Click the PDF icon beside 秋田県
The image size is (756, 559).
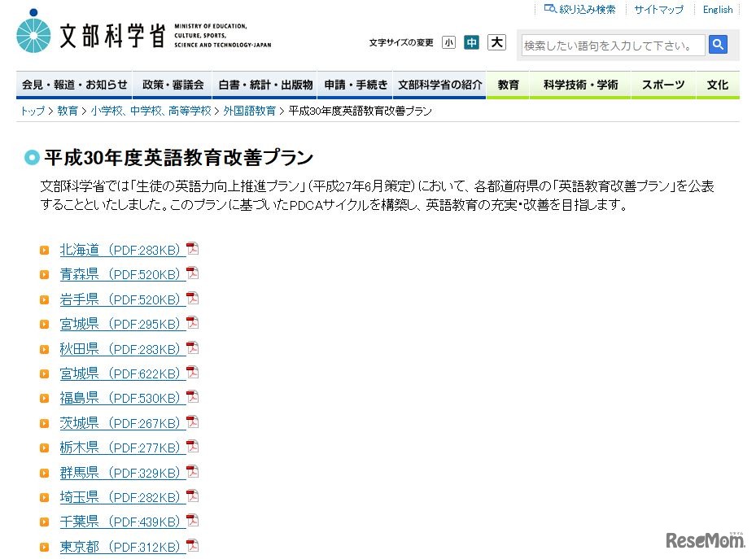point(192,347)
